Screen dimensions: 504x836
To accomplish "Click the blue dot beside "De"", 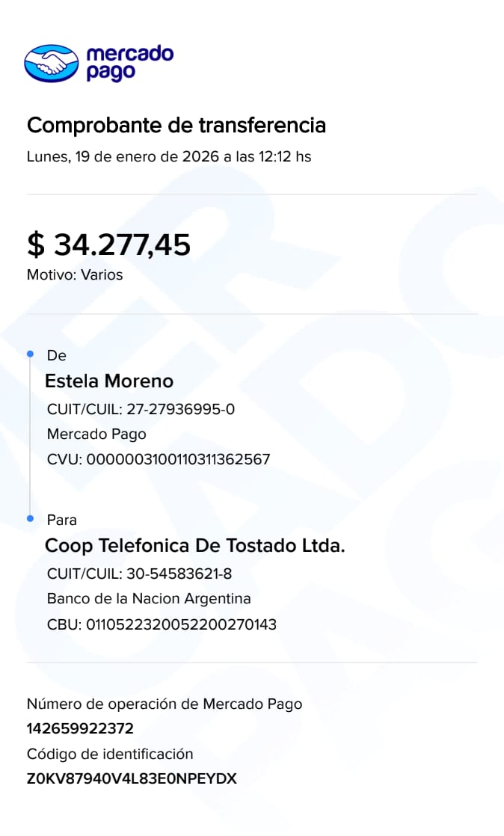I will point(30,353).
